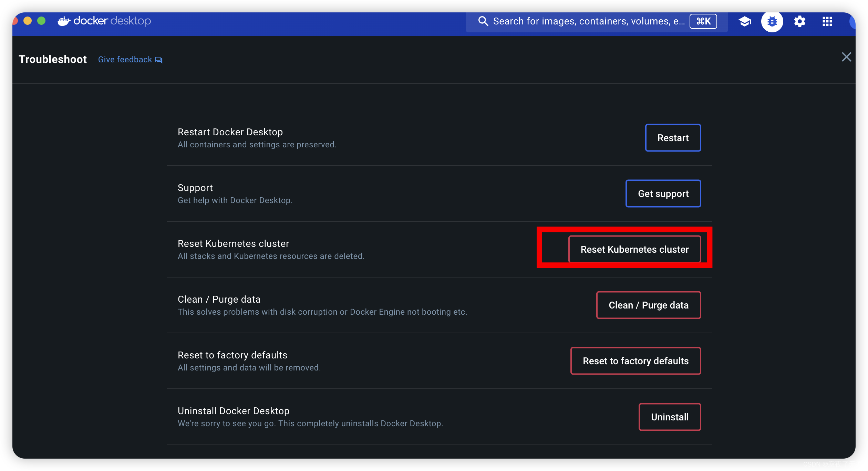Restart Docker Desktop
Screen dimensions: 868x471
coord(673,138)
